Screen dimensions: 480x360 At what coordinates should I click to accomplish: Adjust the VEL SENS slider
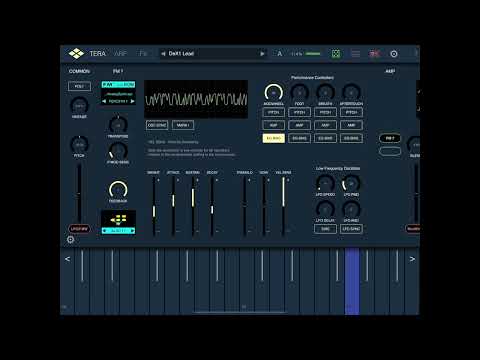point(284,206)
